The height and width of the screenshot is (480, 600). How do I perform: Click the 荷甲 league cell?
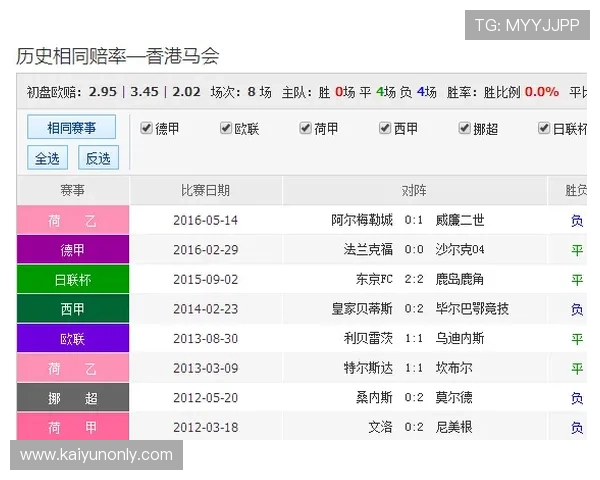73,426
